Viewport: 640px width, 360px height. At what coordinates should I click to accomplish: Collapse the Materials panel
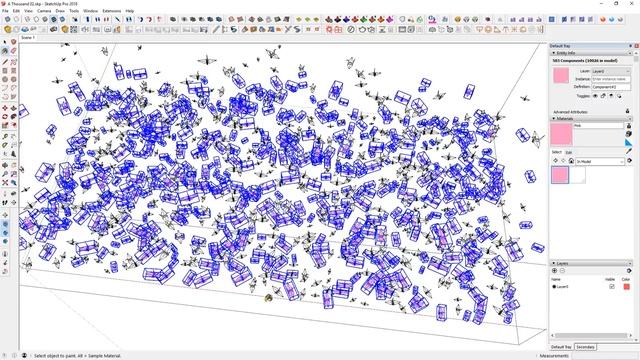pyautogui.click(x=554, y=118)
